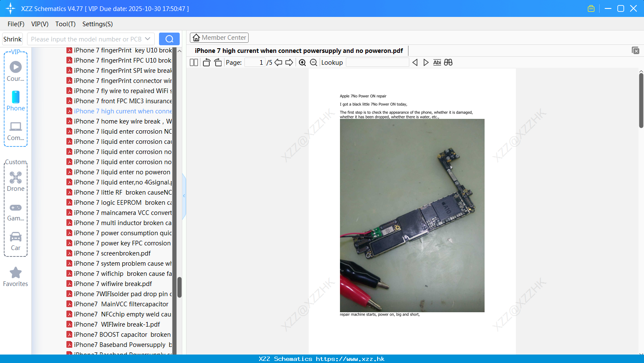Click into the Lookup text field
The width and height of the screenshot is (644, 363).
coord(378,62)
